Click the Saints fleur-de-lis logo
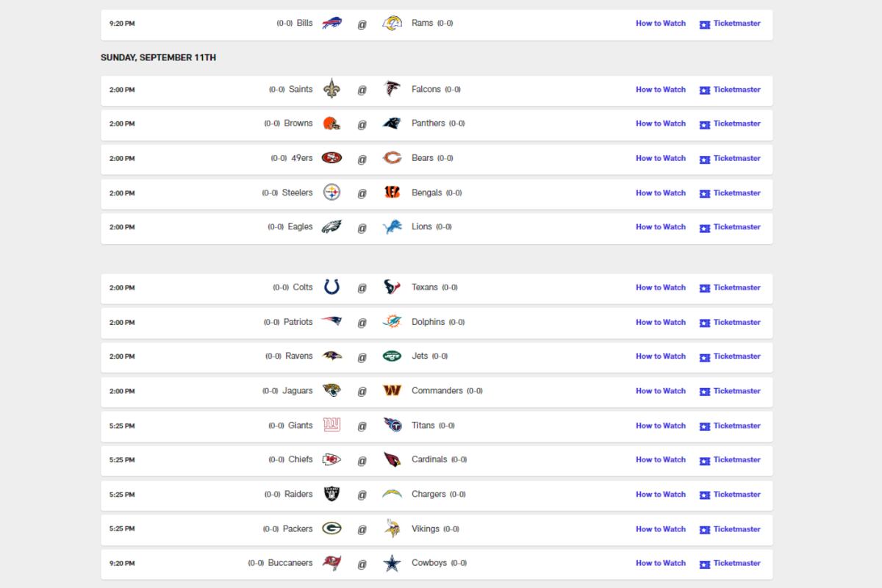882x588 pixels. click(332, 89)
